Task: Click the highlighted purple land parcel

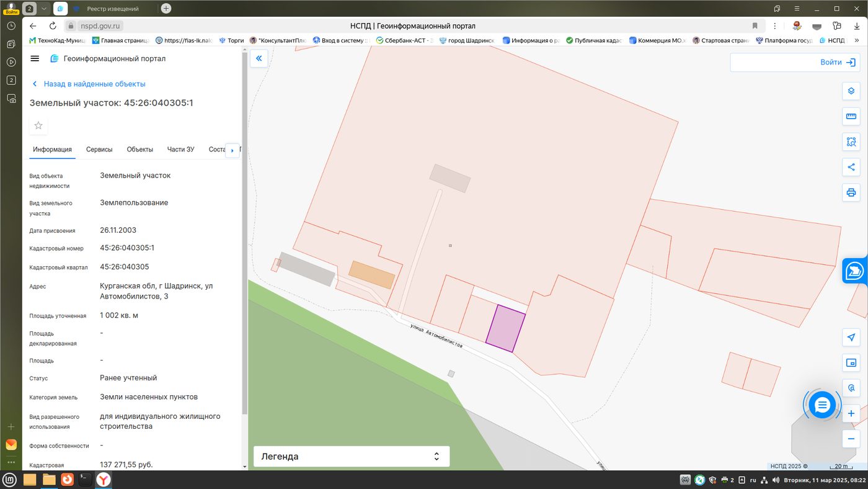Action: point(505,329)
